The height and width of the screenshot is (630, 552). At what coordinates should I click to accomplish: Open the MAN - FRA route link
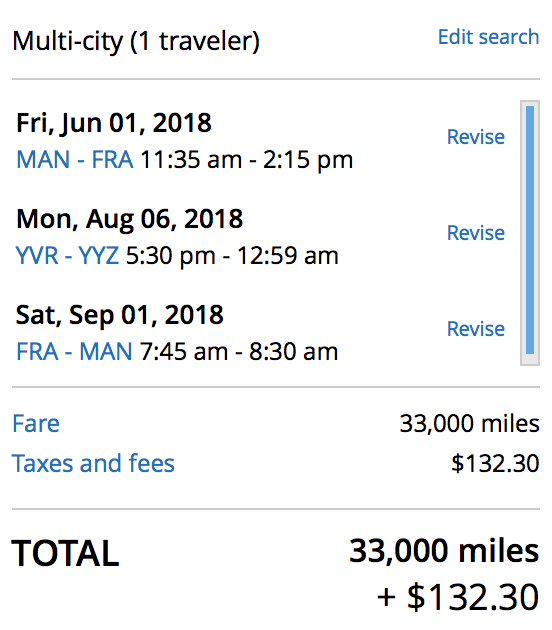pyautogui.click(x=75, y=160)
